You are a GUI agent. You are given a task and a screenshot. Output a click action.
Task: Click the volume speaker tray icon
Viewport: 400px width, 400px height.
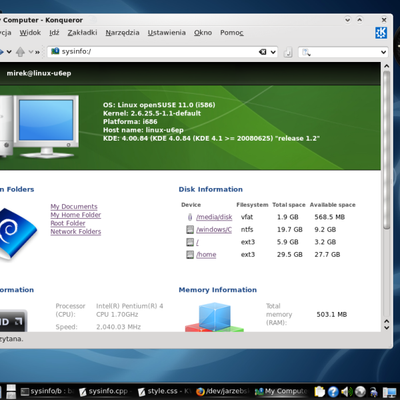pos(347,392)
